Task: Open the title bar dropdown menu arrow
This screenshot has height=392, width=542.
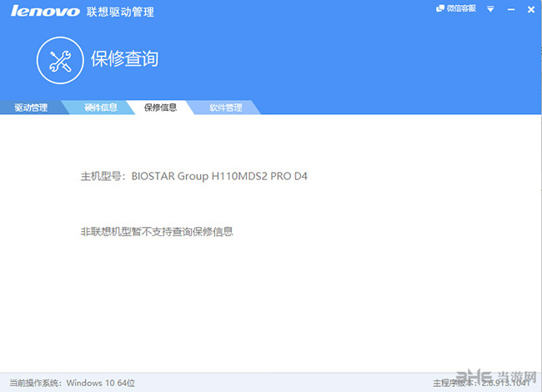Action: [490, 9]
